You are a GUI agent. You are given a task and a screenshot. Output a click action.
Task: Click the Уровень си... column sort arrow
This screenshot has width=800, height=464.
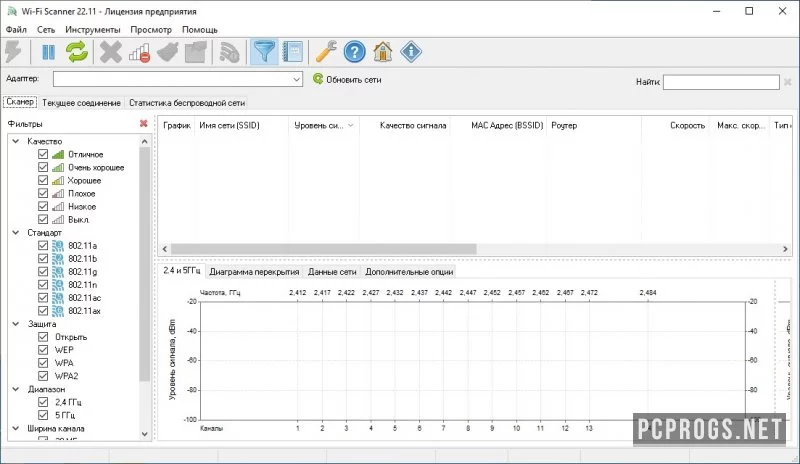pyautogui.click(x=351, y=125)
